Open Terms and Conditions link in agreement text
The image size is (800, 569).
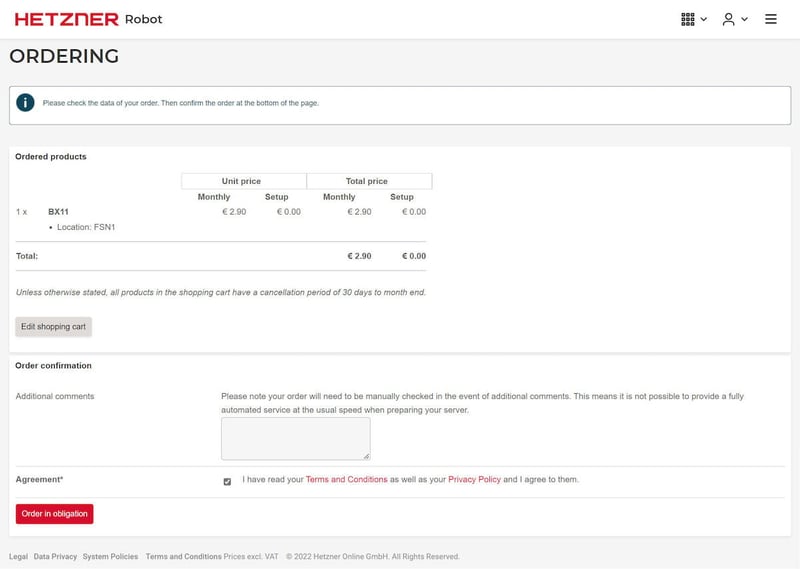346,480
